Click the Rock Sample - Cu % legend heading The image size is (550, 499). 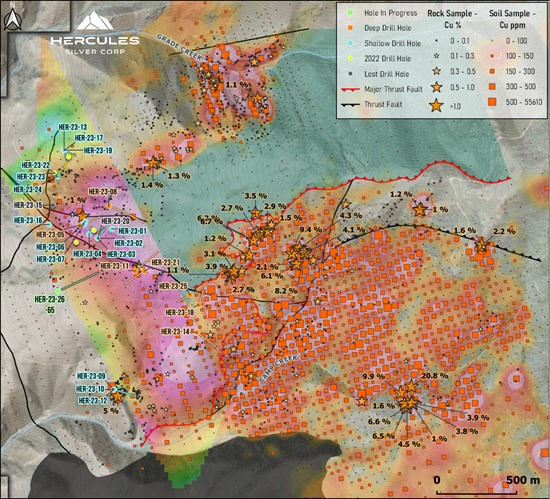(x=452, y=19)
